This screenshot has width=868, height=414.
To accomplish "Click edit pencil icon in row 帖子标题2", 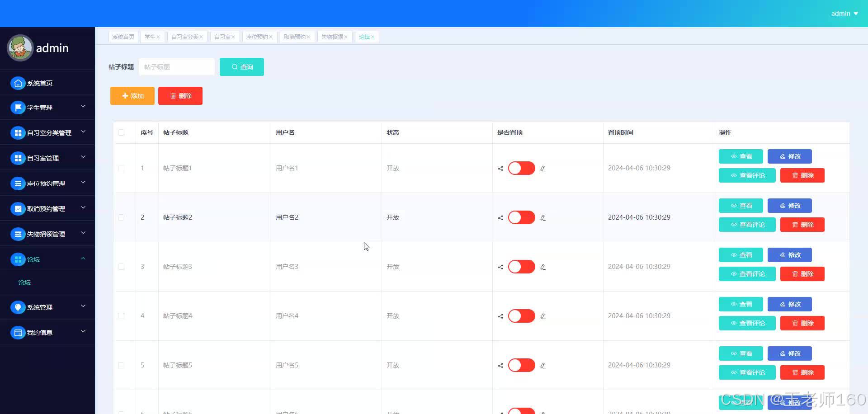I will (543, 218).
